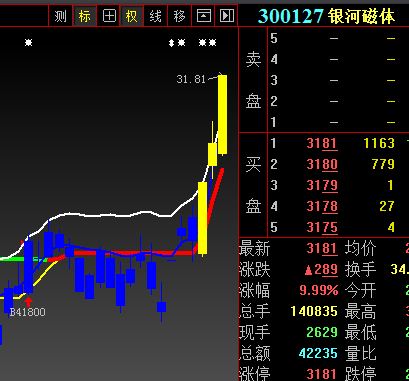Click the 最高 label
The height and width of the screenshot is (381, 409).
[360, 311]
